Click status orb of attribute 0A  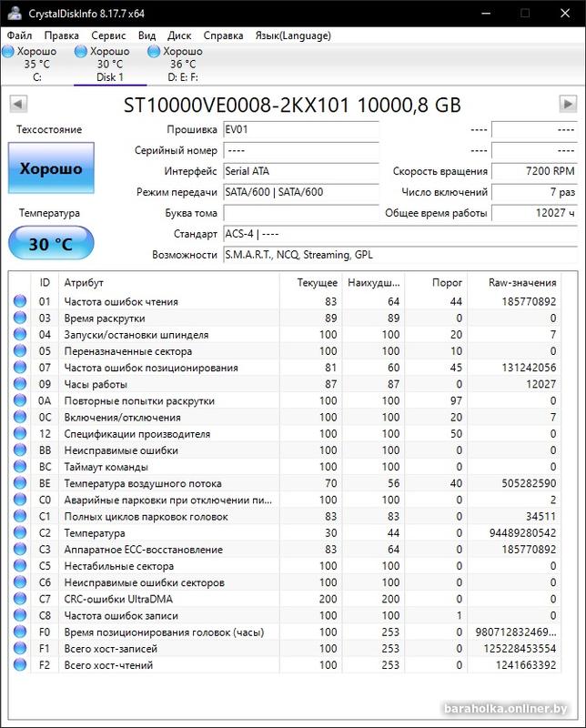point(20,399)
